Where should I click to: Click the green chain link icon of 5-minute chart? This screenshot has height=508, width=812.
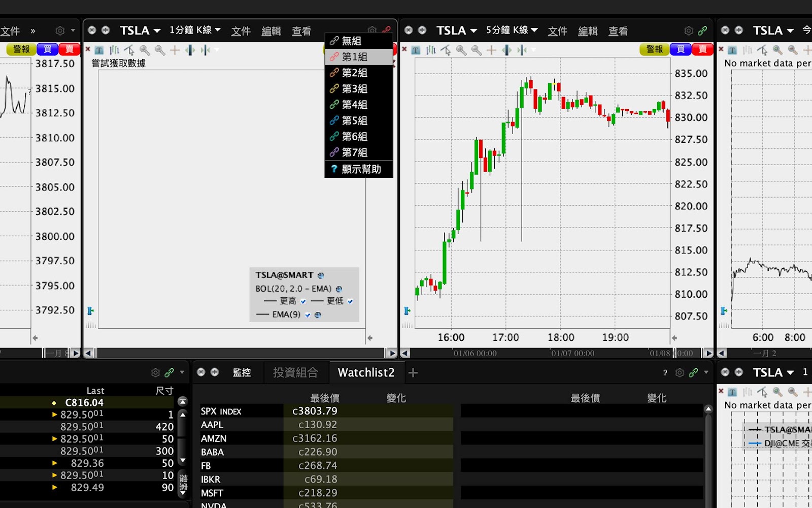tap(702, 30)
